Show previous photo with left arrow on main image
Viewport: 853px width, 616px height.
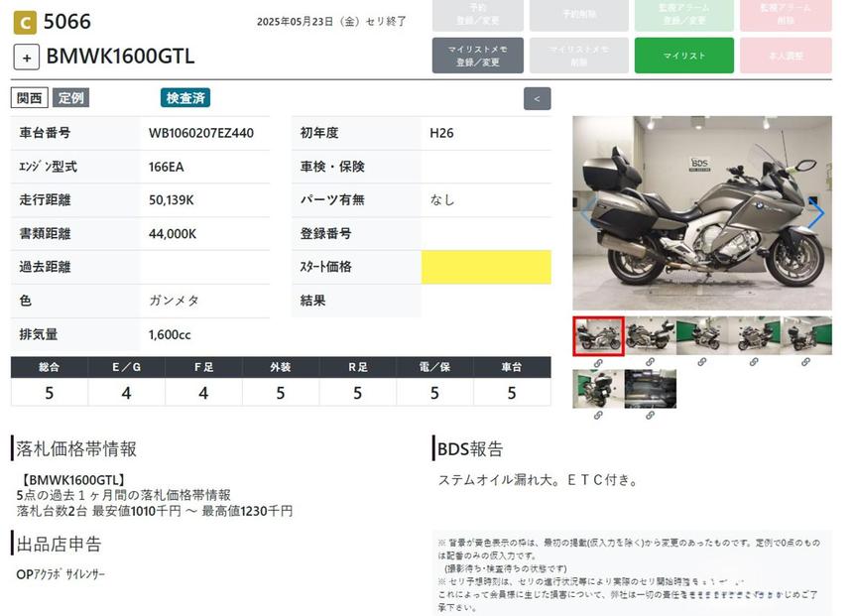point(587,212)
